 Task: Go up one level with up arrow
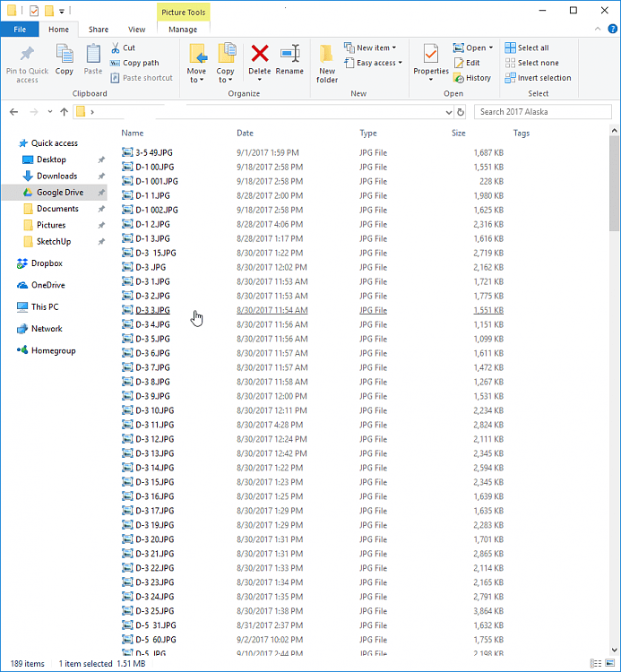point(64,112)
